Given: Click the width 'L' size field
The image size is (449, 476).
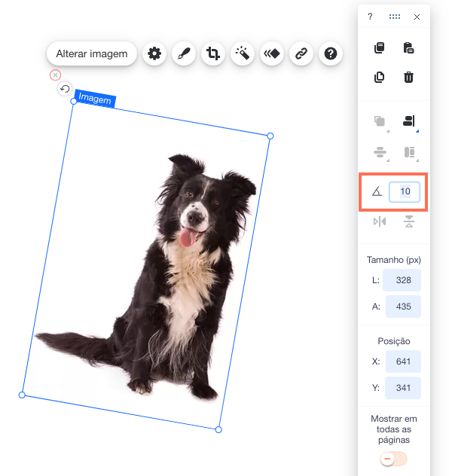Looking at the screenshot, I should (x=402, y=280).
